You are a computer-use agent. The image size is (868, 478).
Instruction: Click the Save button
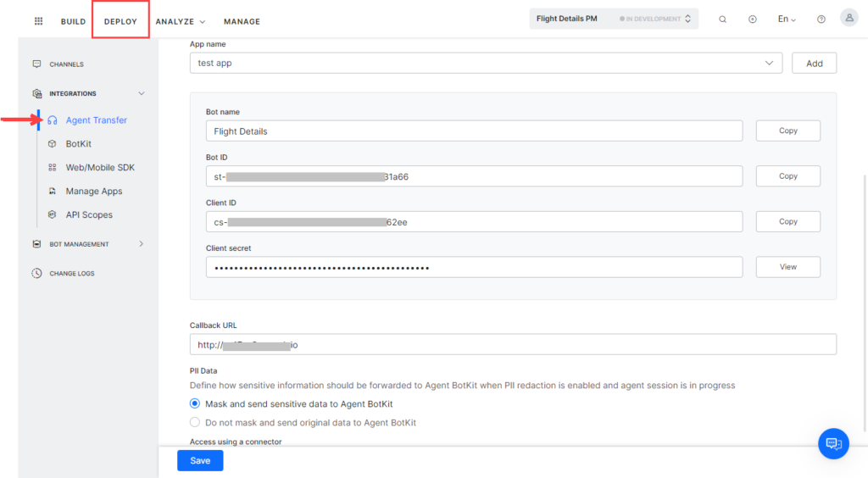(200, 460)
